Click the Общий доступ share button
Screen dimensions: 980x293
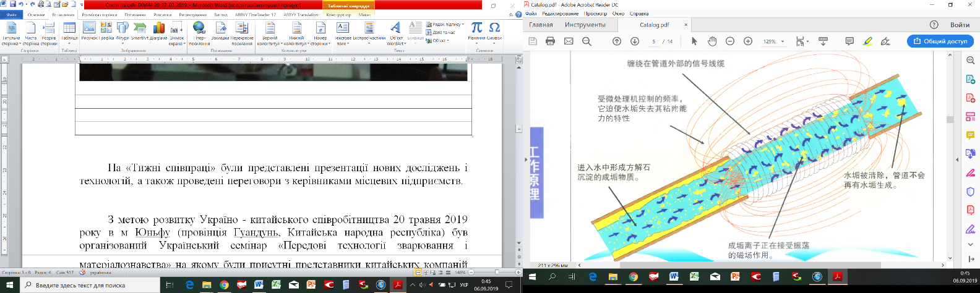click(940, 41)
